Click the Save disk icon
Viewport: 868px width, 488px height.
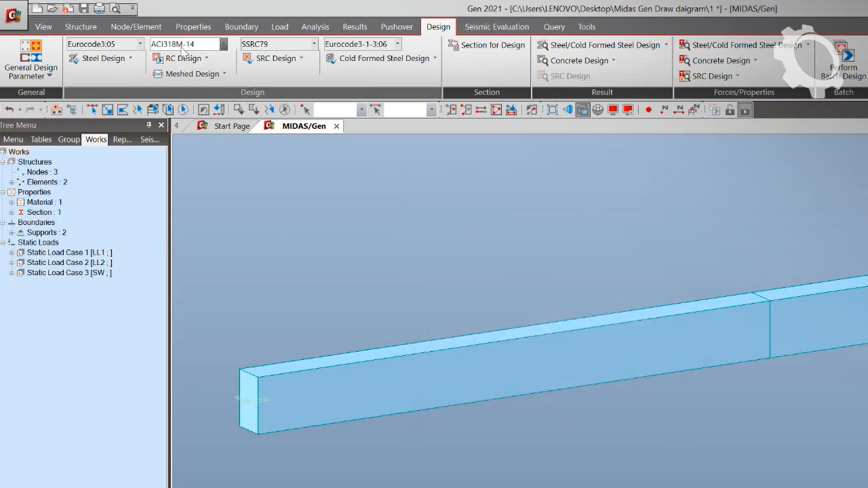coord(83,9)
